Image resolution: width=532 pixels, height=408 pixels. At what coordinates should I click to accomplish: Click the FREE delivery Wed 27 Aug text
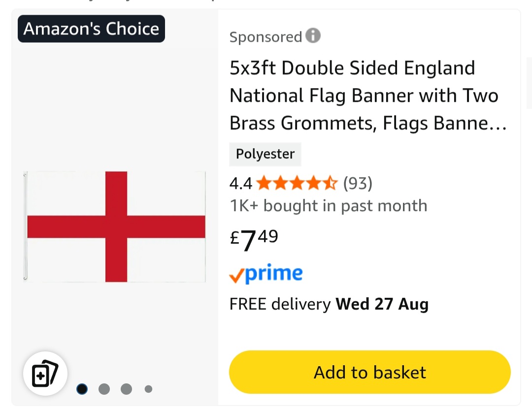[x=329, y=304]
